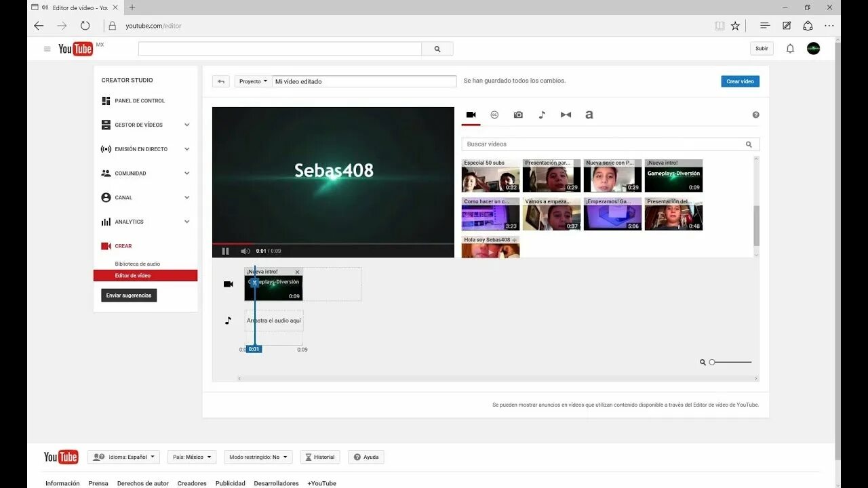Click the browser refresh button

click(x=85, y=26)
